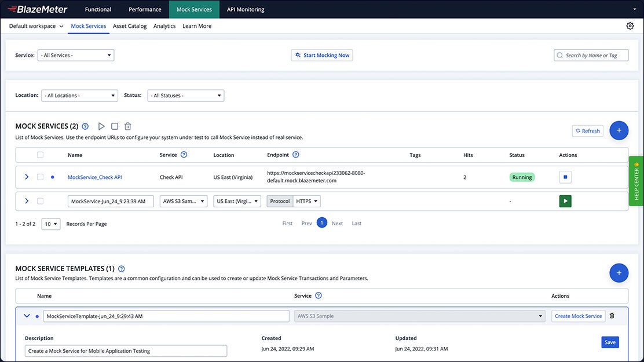Image resolution: width=644 pixels, height=362 pixels.
Task: Save the template with Save button
Action: pos(610,342)
